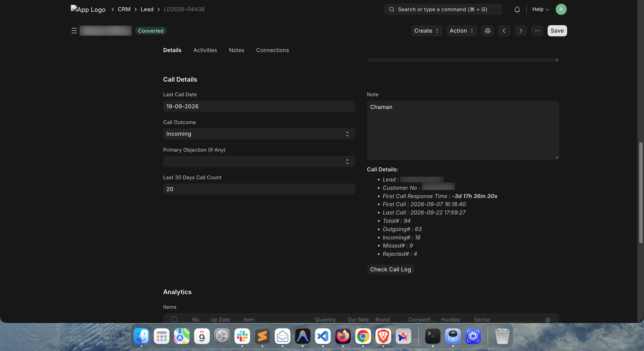This screenshot has width=644, height=351.
Task: Click the App Logo home icon
Action: point(88,9)
